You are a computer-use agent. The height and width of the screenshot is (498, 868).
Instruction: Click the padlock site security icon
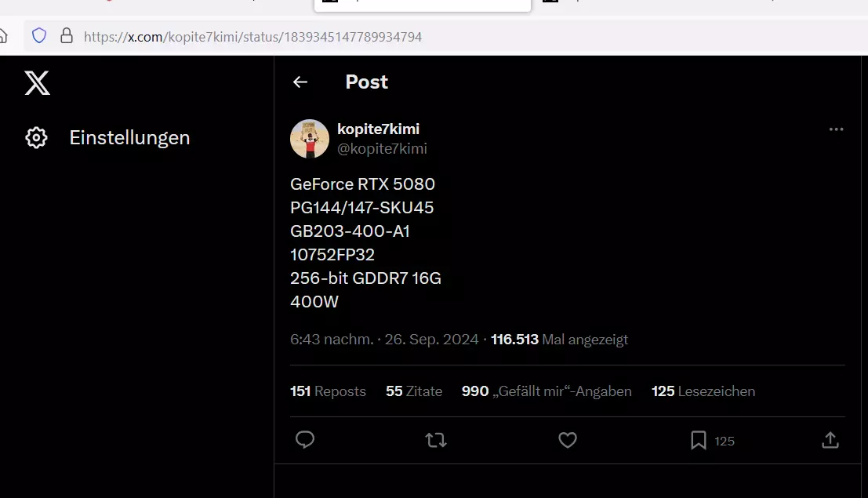[67, 36]
